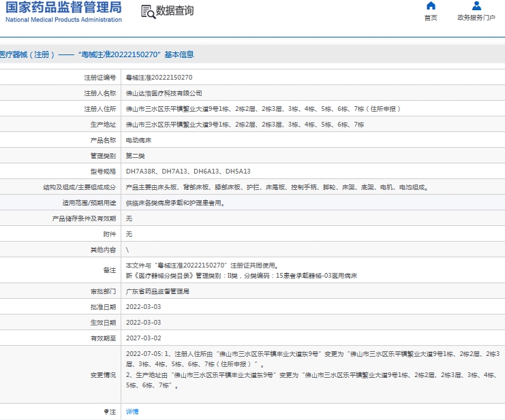This screenshot has height=420, width=505.
Task: Click the 批准日期 label
Action: [103, 307]
